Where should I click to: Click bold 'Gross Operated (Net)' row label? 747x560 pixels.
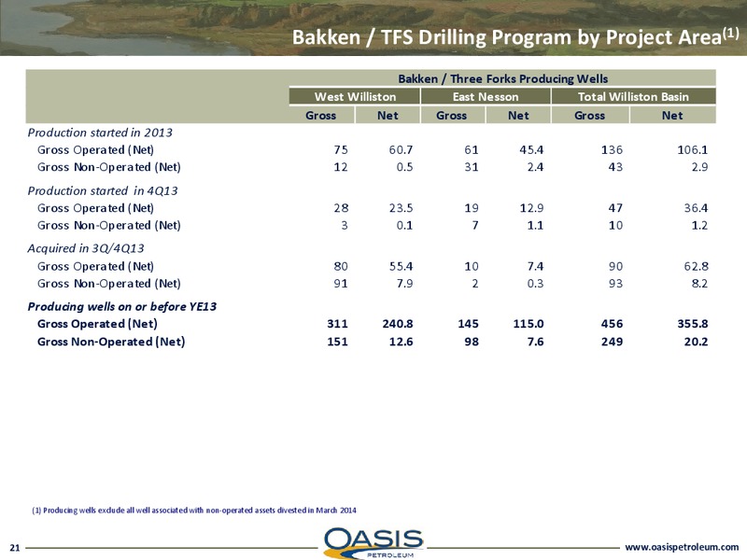click(97, 324)
